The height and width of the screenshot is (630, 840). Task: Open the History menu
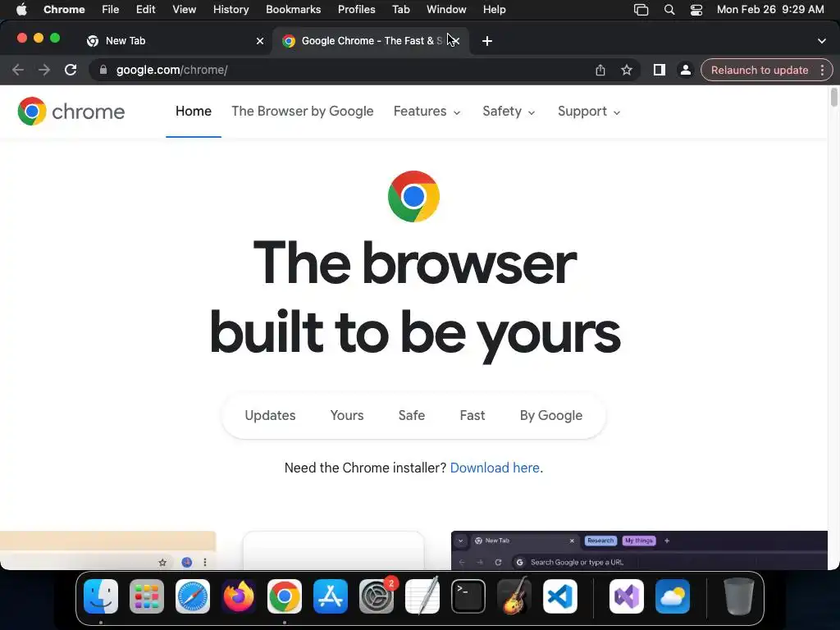(231, 10)
